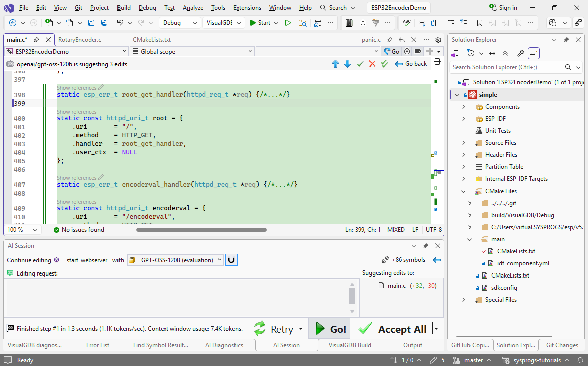Jump to the next suggested edit (down arrow)
588x367 pixels.
pyautogui.click(x=347, y=64)
